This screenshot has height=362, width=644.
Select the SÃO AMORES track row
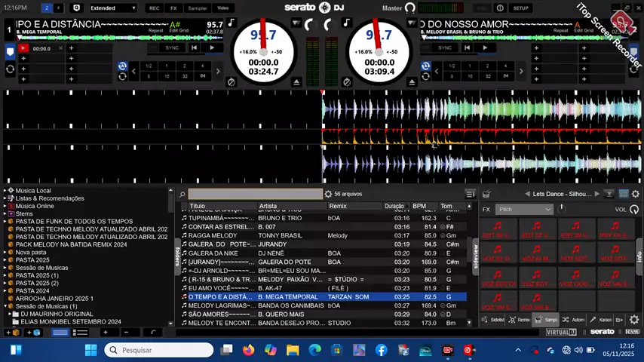point(324,314)
